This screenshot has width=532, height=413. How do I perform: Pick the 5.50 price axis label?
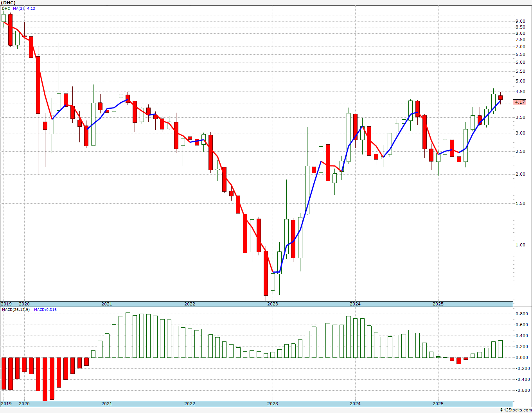(x=520, y=71)
